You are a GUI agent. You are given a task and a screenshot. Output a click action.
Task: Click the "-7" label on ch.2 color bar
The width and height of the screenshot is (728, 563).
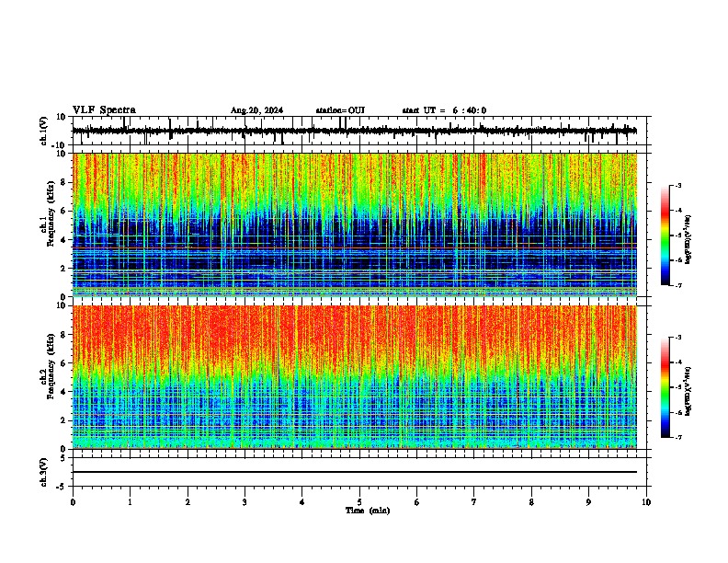[678, 438]
